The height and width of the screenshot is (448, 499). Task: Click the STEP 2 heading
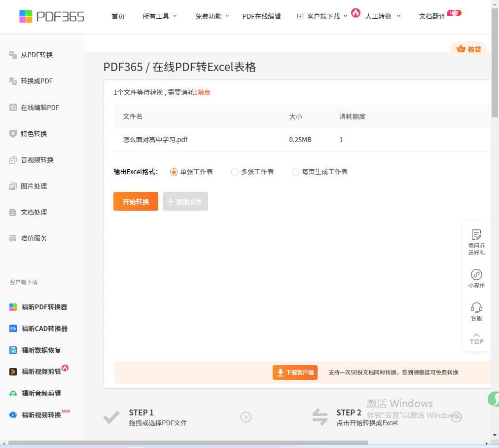pos(349,412)
